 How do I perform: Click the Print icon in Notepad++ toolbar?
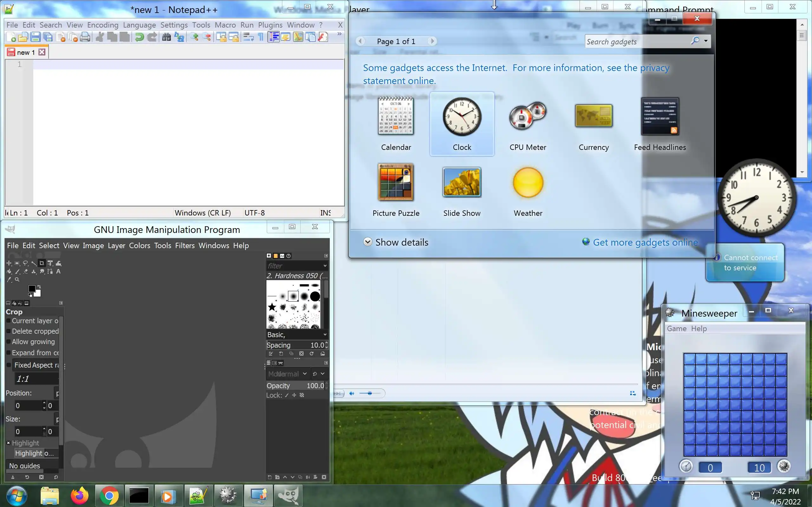[x=85, y=37]
